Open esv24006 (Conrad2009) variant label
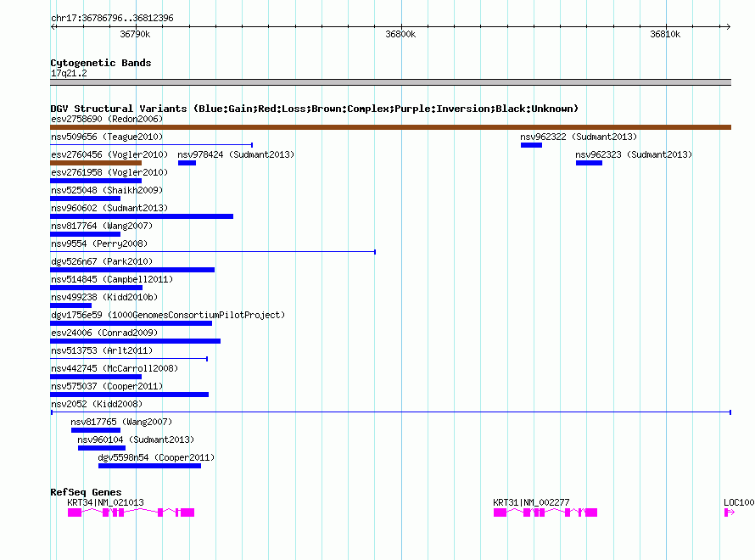Screen dimensions: 755x560 (x=104, y=333)
